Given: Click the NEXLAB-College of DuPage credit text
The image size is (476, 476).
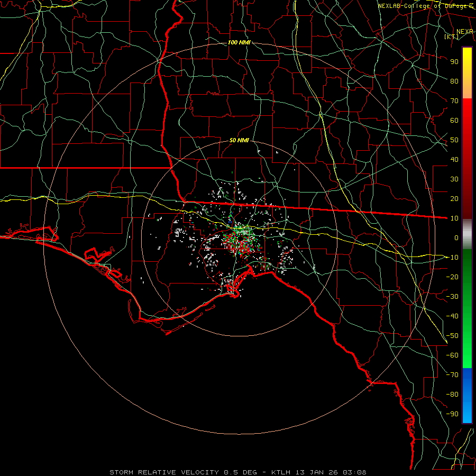Looking at the screenshot, I should pos(425,6).
